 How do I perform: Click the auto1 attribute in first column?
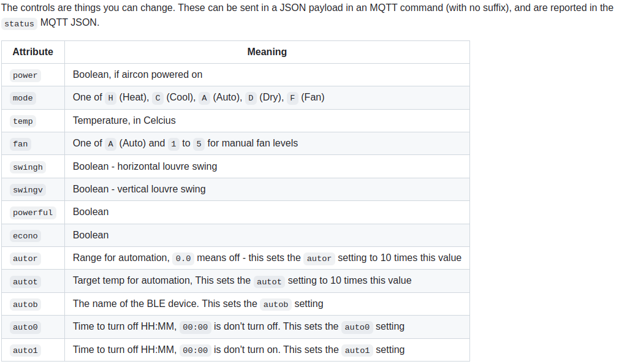(x=25, y=351)
